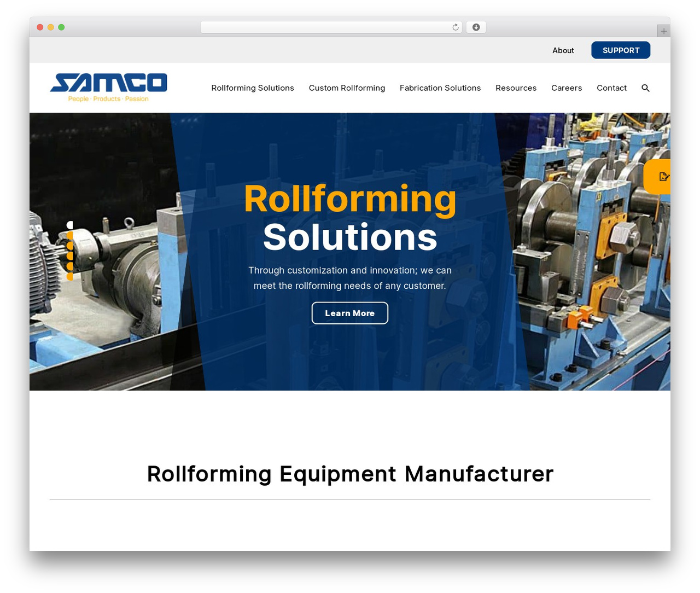Click the "Rollforming Equipment Manufacturer" heading
The height and width of the screenshot is (593, 700).
click(x=350, y=474)
